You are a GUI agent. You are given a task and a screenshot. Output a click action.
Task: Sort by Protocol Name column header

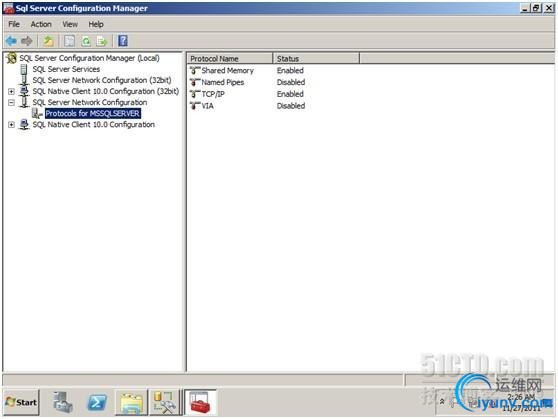230,58
